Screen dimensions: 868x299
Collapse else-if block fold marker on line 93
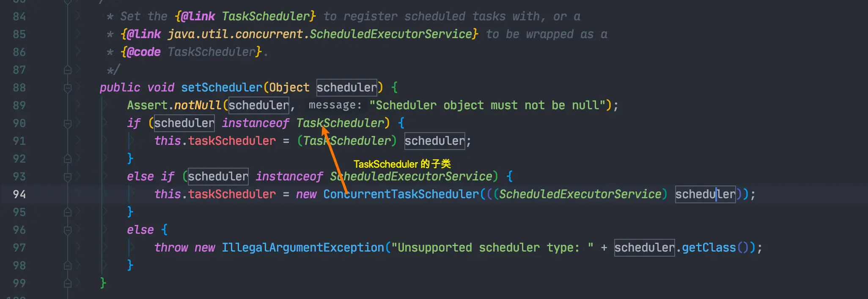click(x=67, y=177)
